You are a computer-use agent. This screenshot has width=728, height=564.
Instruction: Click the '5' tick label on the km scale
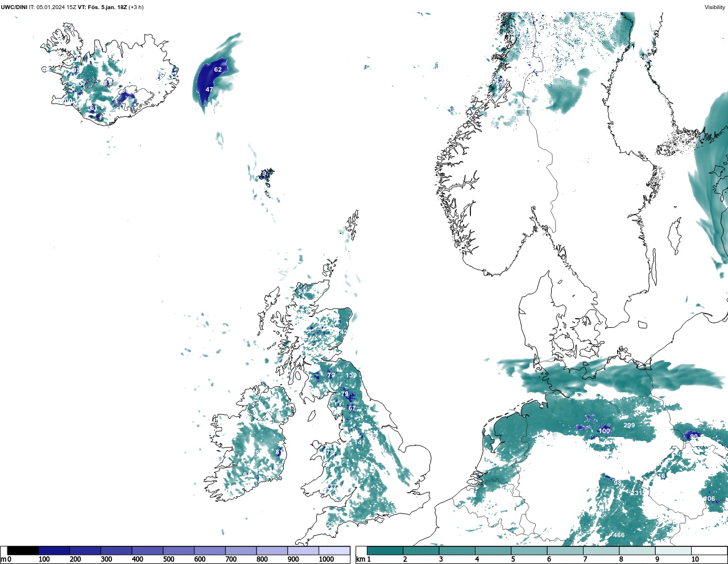513,559
